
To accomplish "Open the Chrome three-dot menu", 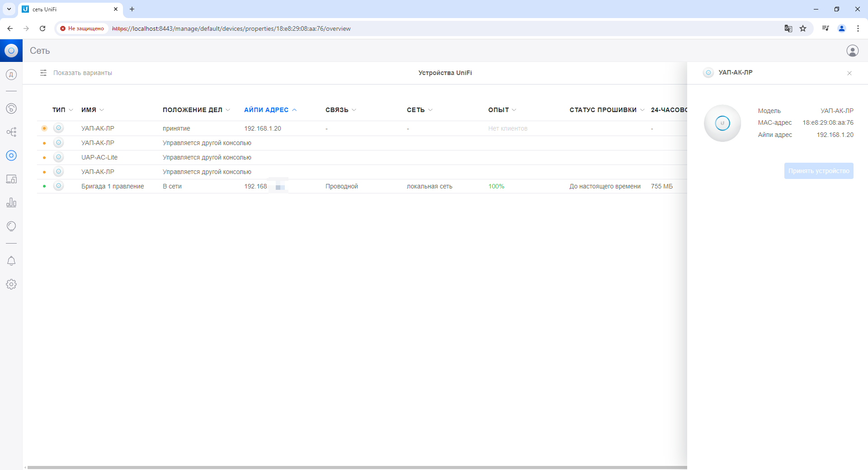I will click(x=858, y=28).
